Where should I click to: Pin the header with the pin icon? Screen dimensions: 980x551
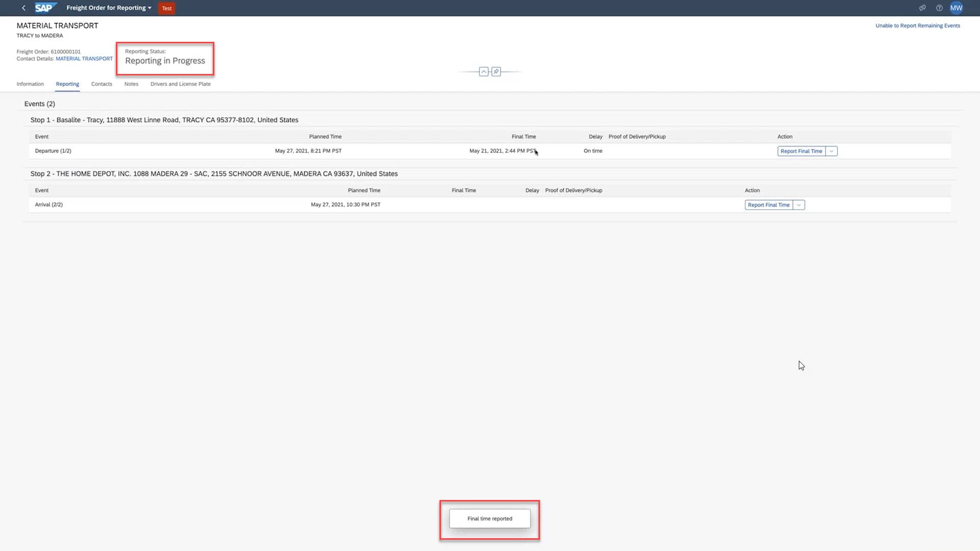496,71
